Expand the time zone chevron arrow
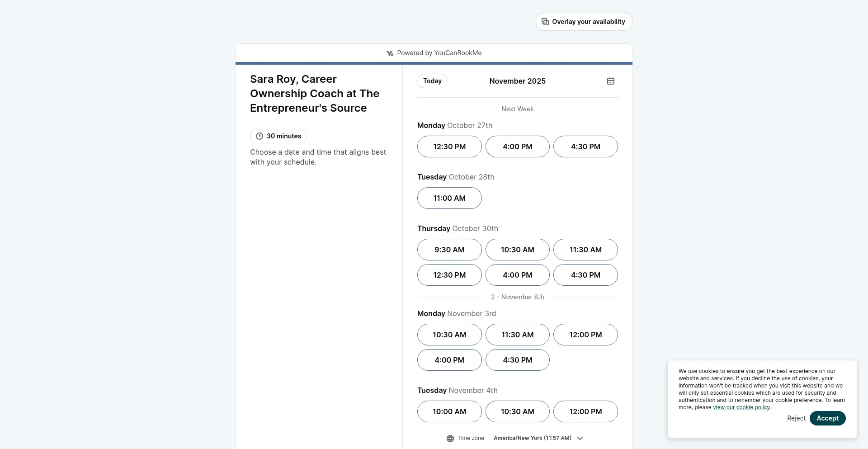 coord(580,438)
